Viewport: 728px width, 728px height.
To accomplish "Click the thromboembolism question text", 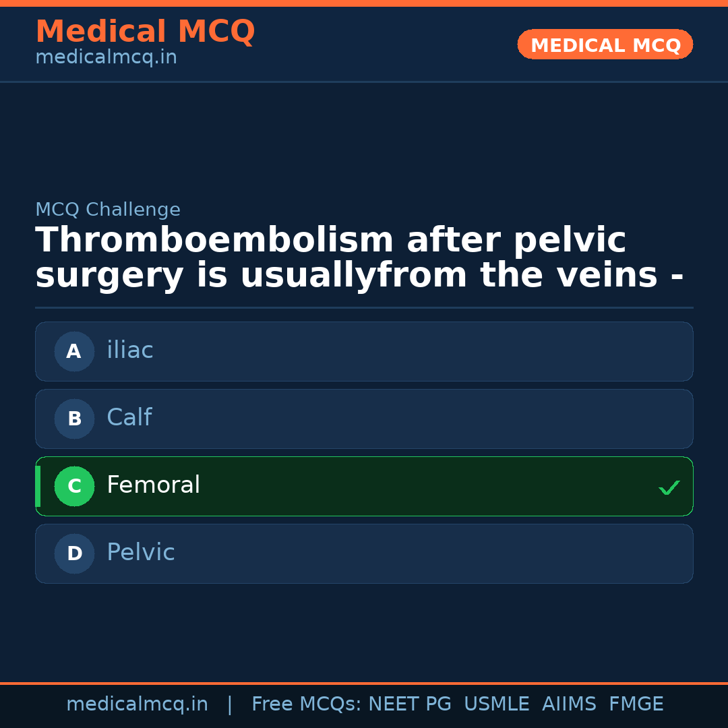I will point(359,258).
